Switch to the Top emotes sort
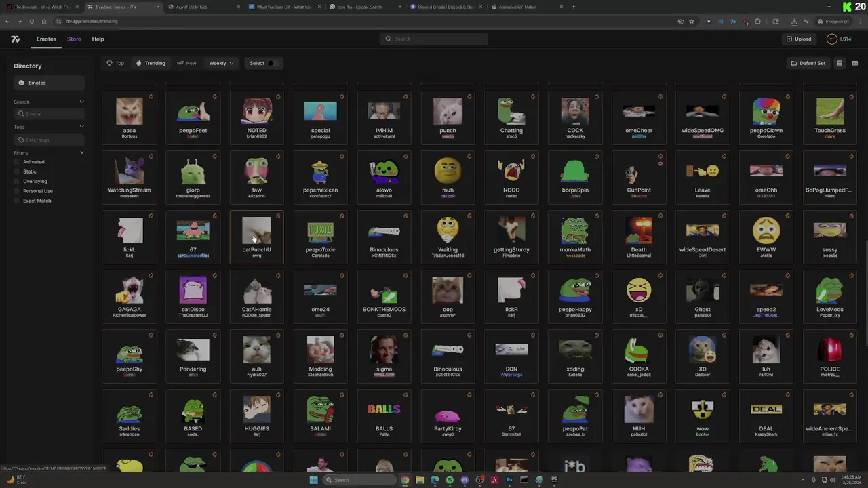 coord(115,63)
